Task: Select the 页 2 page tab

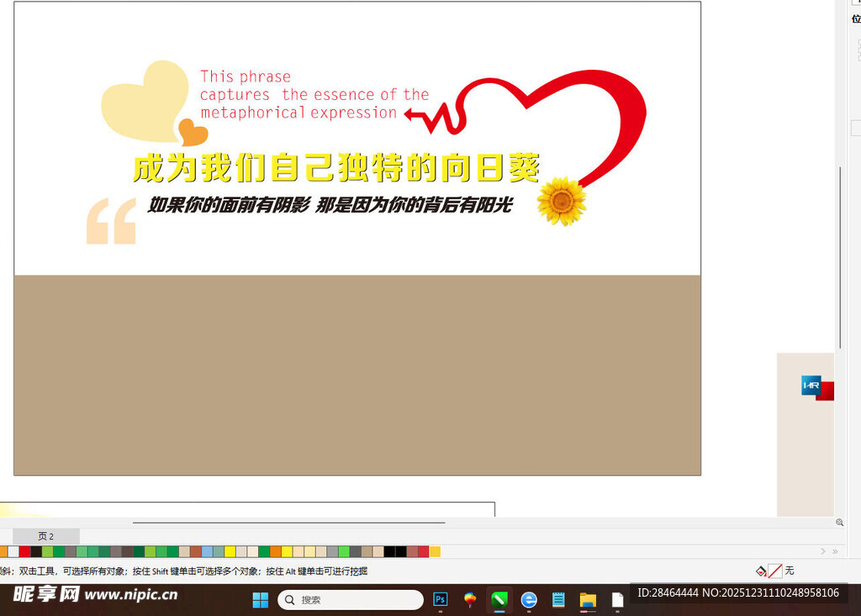Action: coord(47,535)
